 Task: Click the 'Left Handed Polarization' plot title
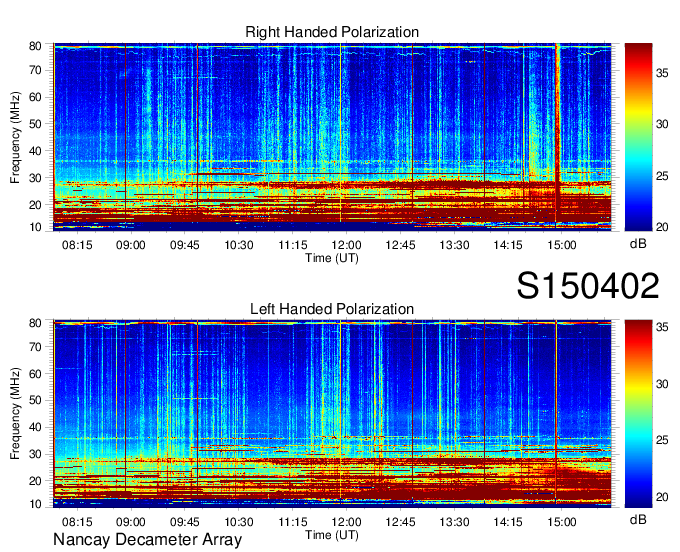tap(332, 309)
